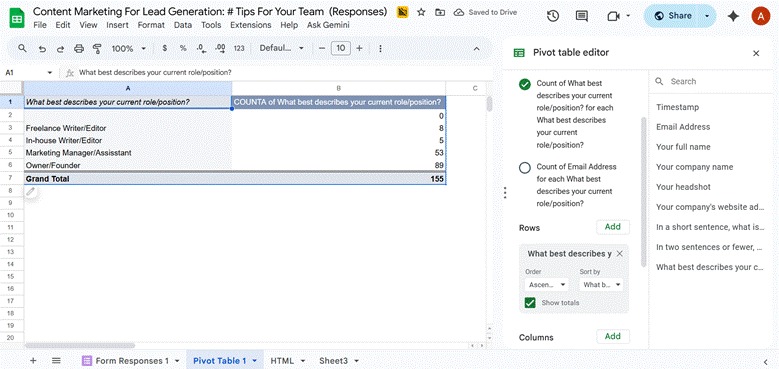Screen dimensions: 779x369
Task: Open the Insert menu
Action: point(117,25)
